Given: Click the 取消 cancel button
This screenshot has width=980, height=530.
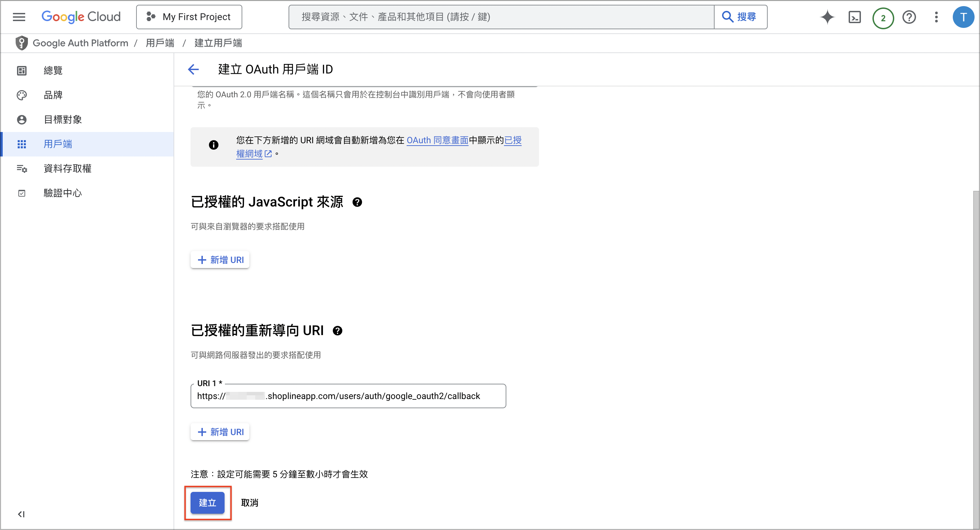Looking at the screenshot, I should tap(249, 503).
